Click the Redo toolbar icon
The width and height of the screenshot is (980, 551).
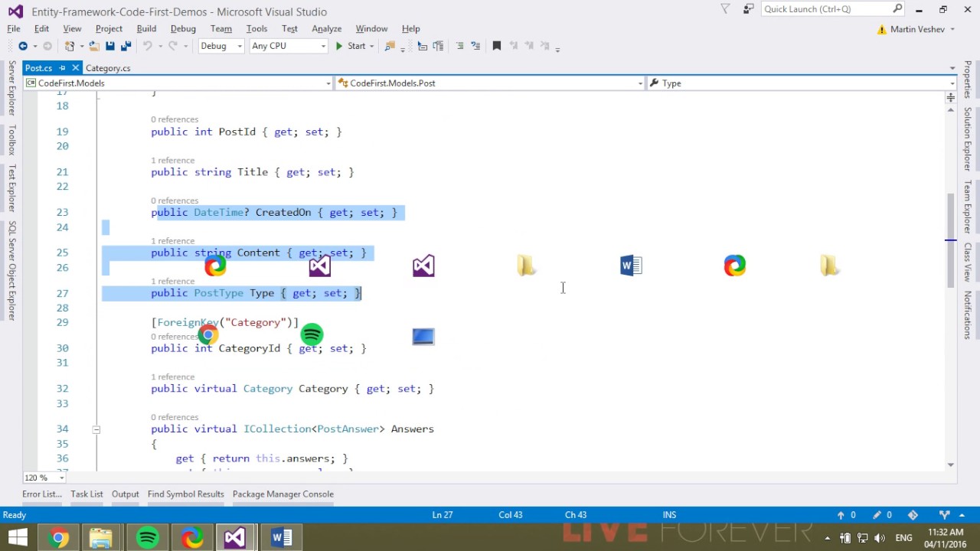(x=173, y=46)
